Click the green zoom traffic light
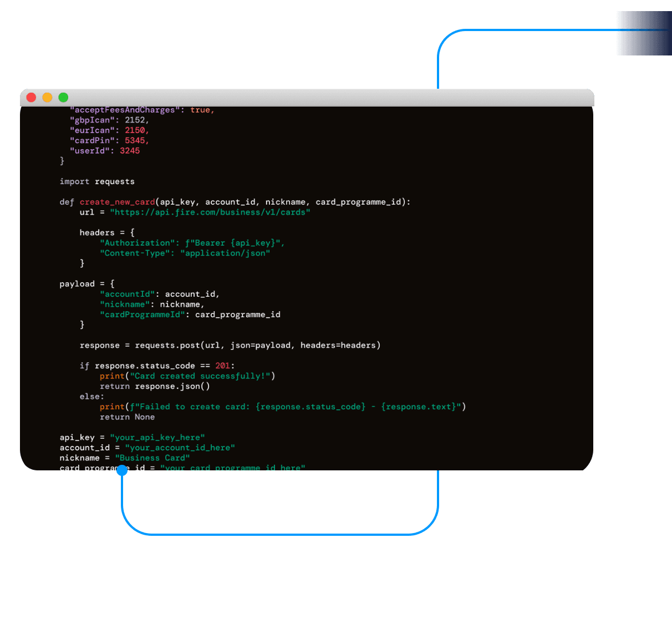Screen dimensions: 672x629 coord(63,97)
